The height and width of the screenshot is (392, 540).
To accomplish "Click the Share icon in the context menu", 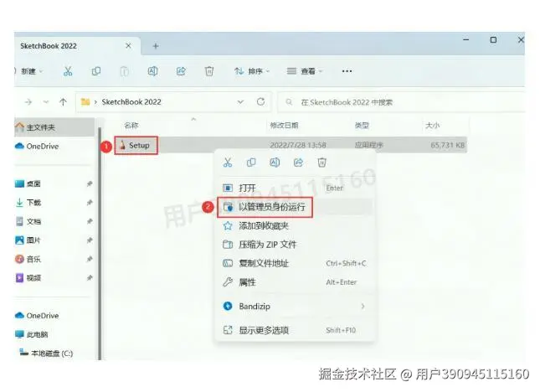I will pos(298,162).
